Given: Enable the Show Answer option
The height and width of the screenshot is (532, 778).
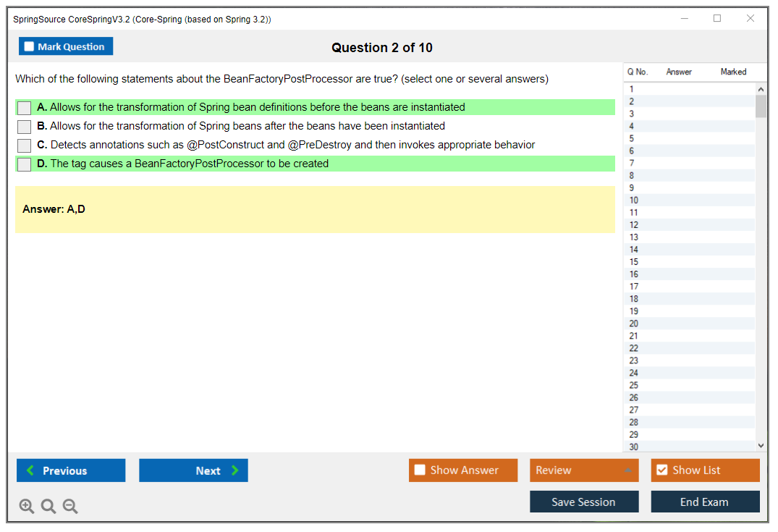Looking at the screenshot, I should tap(420, 470).
